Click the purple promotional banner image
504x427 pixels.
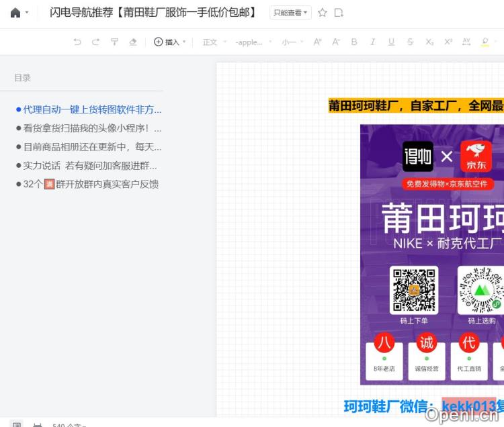tap(432, 254)
